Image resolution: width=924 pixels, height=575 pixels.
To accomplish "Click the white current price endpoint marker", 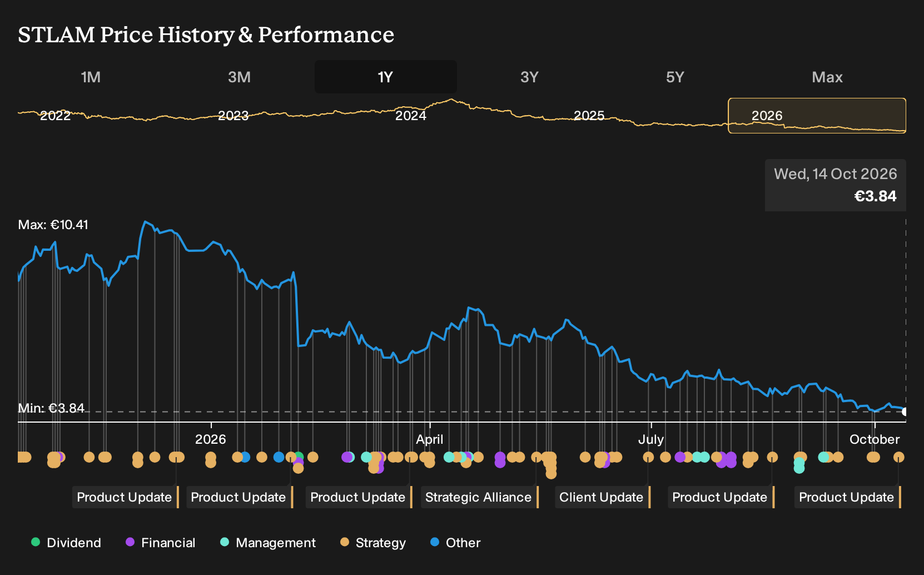I will click(x=905, y=412).
